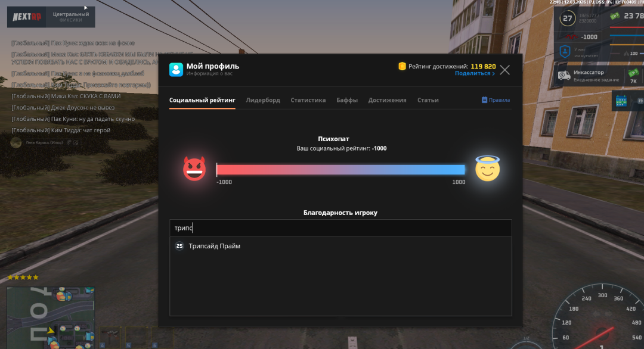The height and width of the screenshot is (349, 644).
Task: Click the player name search field
Action: 340,228
